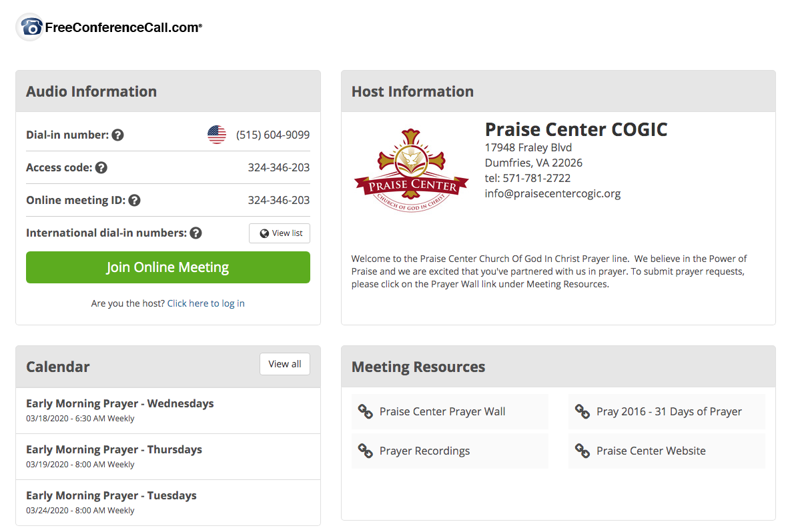
Task: Click the FreeConferenceCall.com phone logo icon
Action: pos(29,27)
